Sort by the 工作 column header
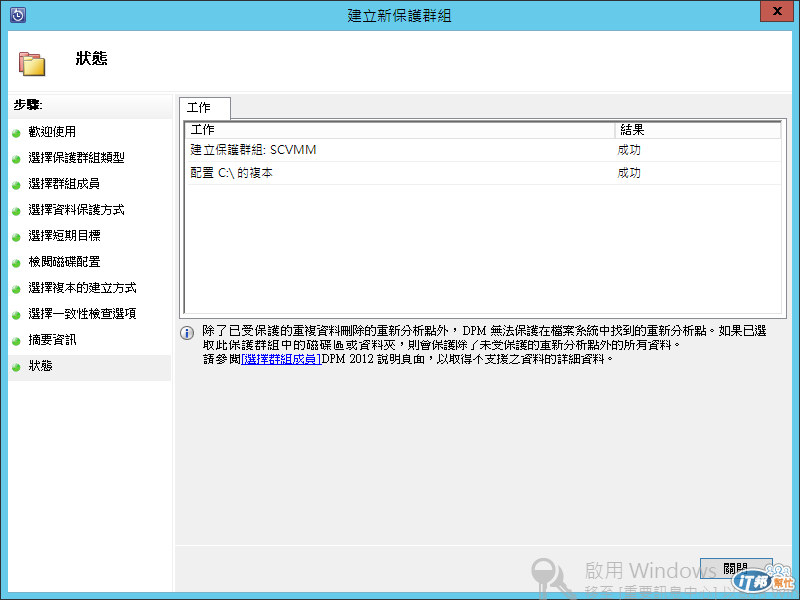 [401, 130]
